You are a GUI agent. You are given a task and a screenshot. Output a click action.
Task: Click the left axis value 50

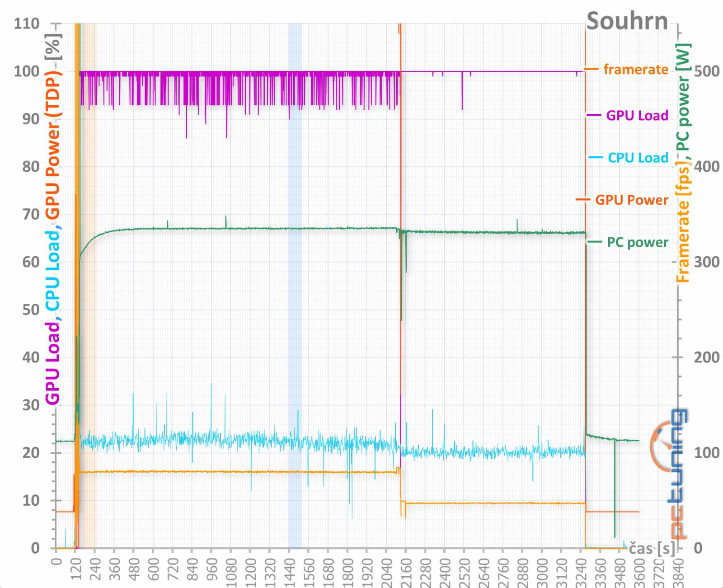click(x=31, y=310)
